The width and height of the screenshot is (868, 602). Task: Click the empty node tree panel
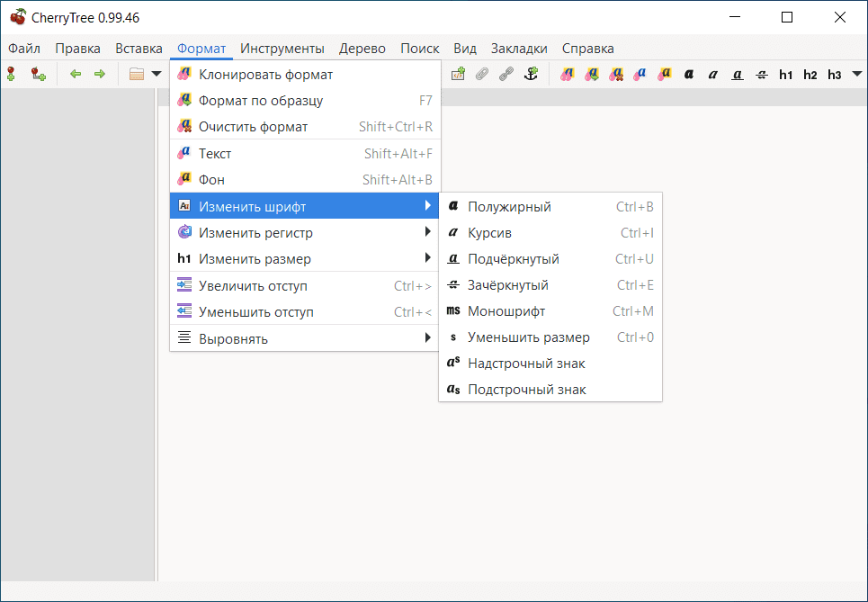coord(77,335)
